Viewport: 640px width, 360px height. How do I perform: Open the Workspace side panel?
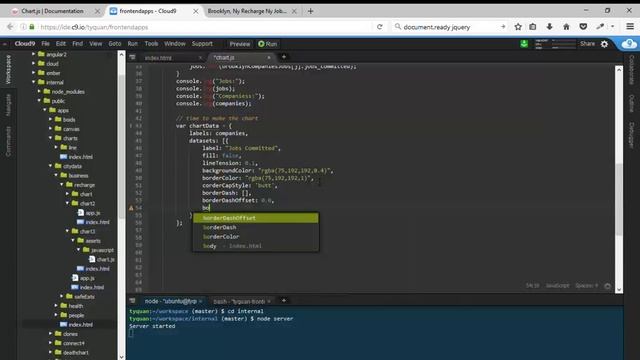8,70
